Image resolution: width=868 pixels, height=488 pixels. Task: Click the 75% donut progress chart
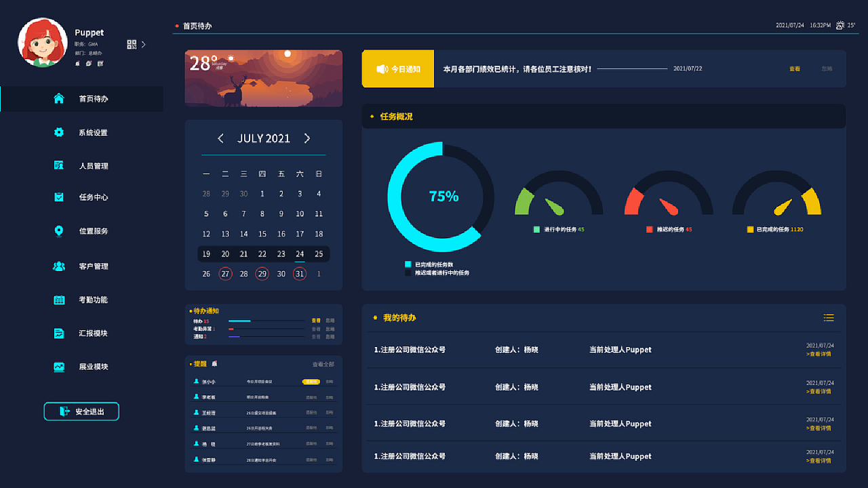[441, 197]
